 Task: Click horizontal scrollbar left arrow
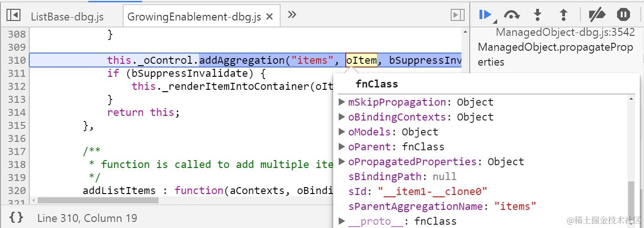(33, 200)
